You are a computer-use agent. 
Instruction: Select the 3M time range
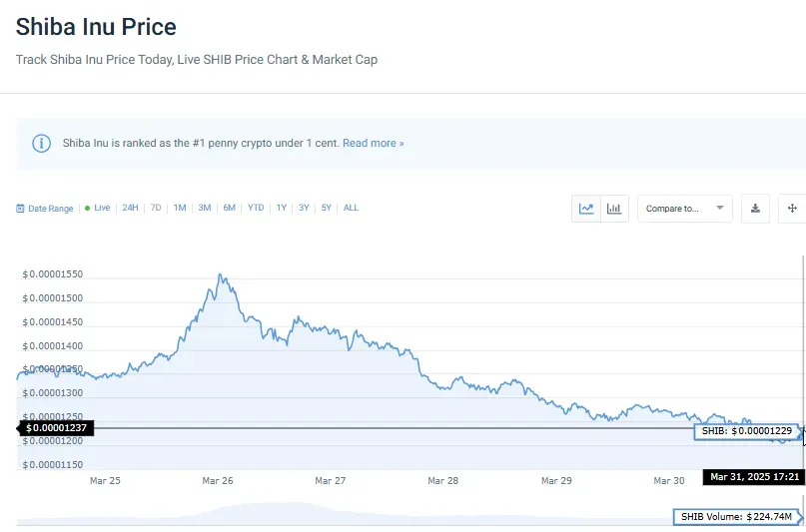205,208
